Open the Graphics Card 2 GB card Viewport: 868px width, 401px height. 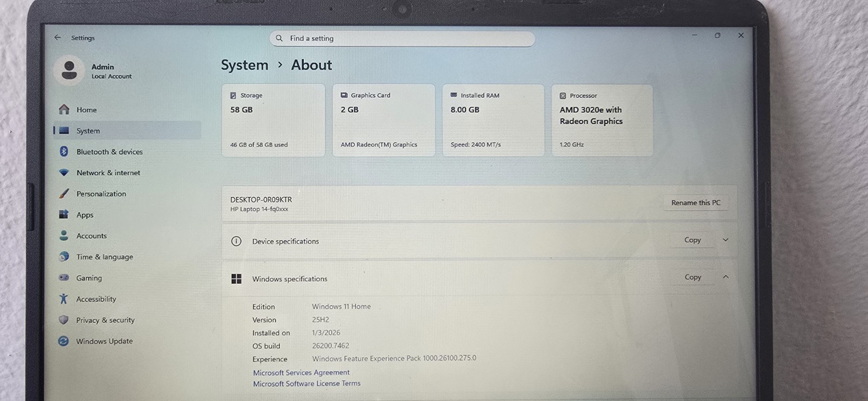pos(384,120)
